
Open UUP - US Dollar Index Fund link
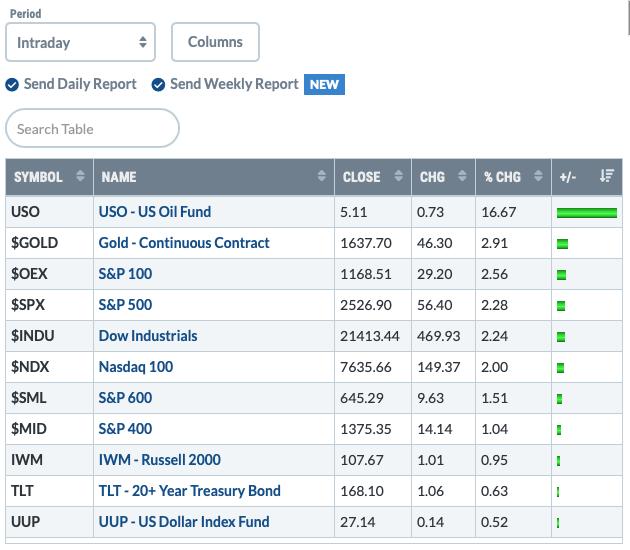tap(184, 522)
